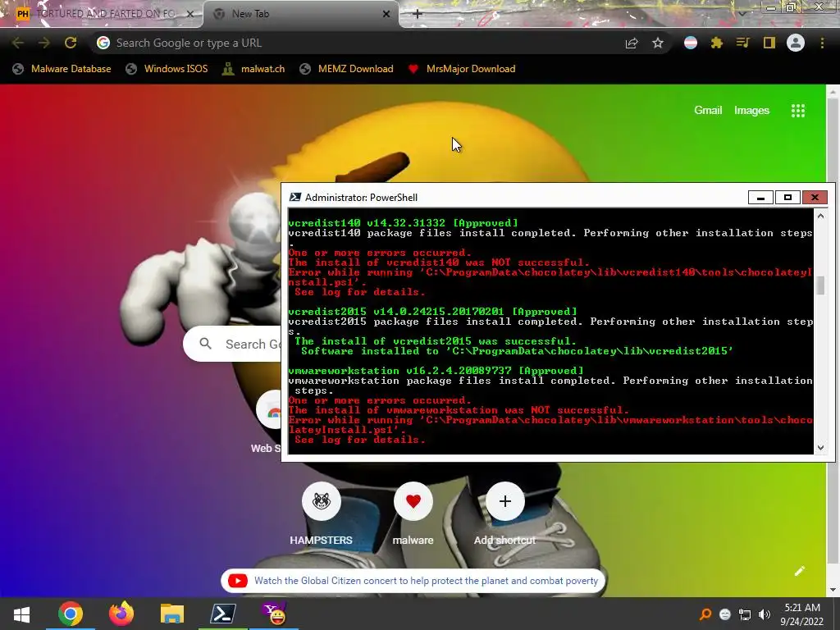The height and width of the screenshot is (630, 840).
Task: Switch to Chrome in taskbar
Action: pos(71,614)
